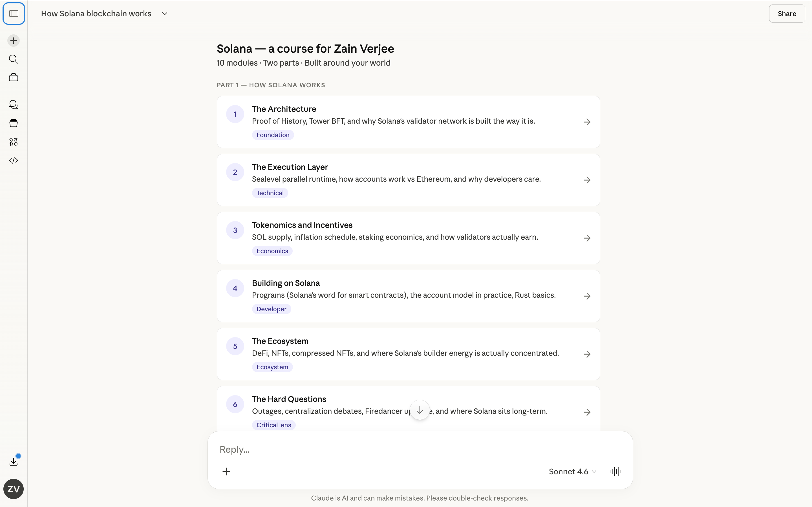Open the Sonnet 4.6 model selector
This screenshot has width=812, height=507.
(x=572, y=472)
